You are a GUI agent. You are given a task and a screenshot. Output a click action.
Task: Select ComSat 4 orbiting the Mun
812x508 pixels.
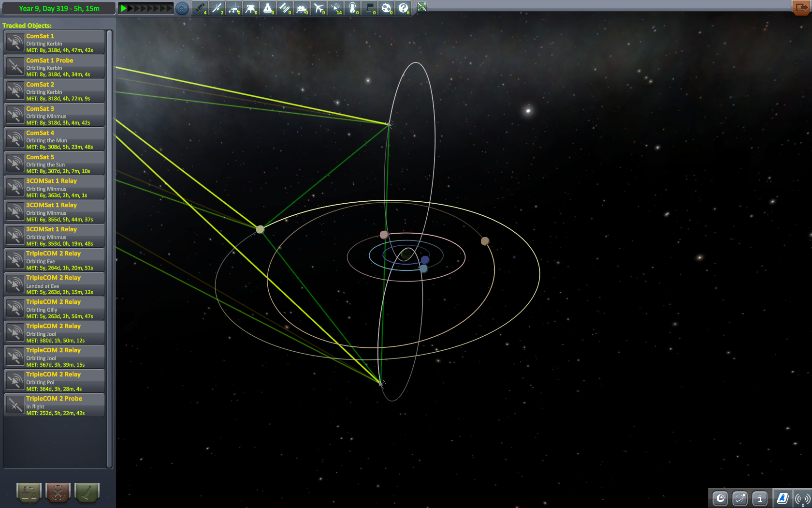[x=55, y=139]
